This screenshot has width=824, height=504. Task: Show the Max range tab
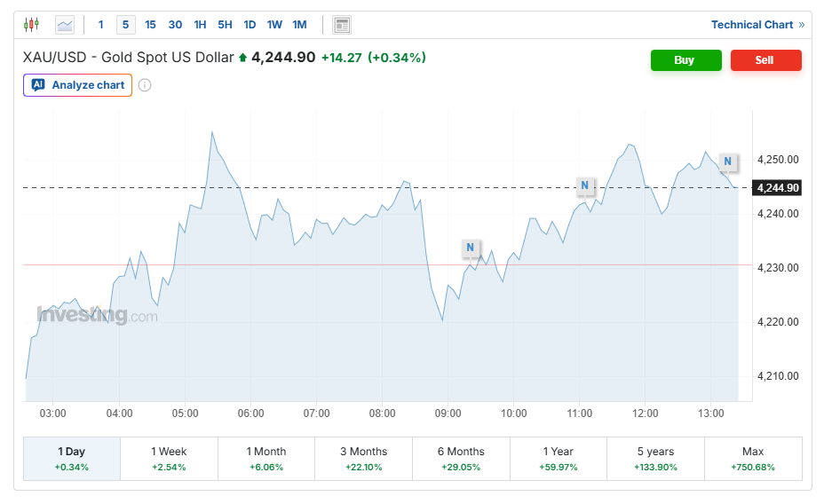pyautogui.click(x=752, y=458)
